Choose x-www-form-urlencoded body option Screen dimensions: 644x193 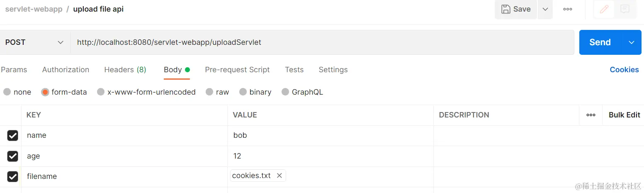coord(101,92)
